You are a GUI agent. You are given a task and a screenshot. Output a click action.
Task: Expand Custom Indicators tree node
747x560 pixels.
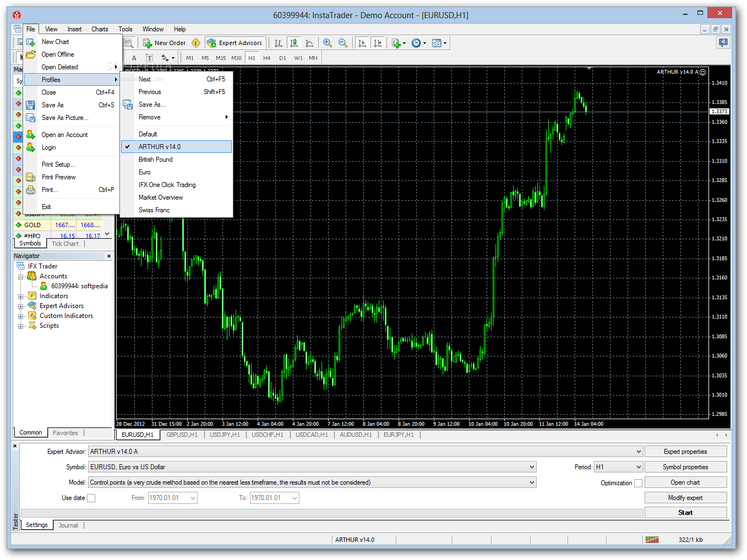click(x=21, y=316)
